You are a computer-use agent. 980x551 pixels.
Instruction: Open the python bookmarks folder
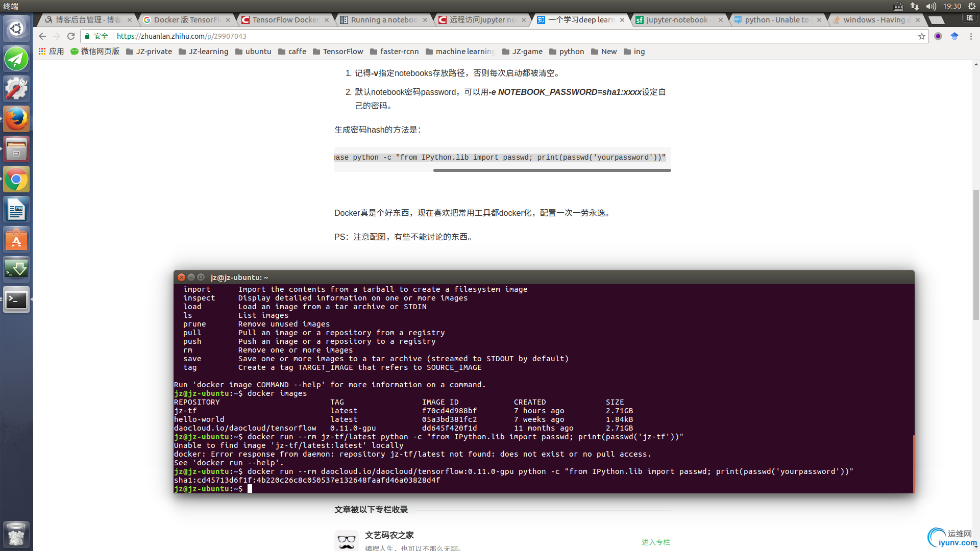coord(567,52)
